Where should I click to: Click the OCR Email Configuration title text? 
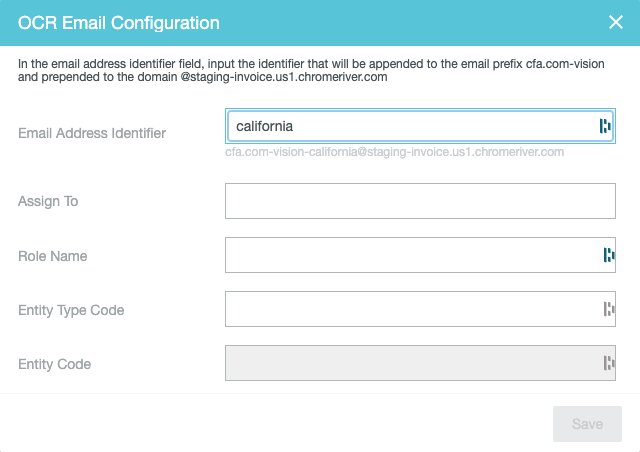click(x=119, y=22)
